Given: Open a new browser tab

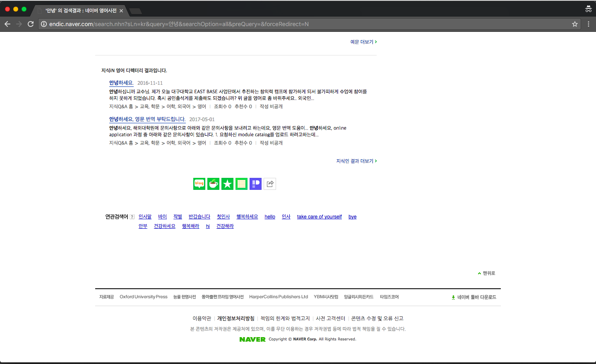Looking at the screenshot, I should 135,11.
